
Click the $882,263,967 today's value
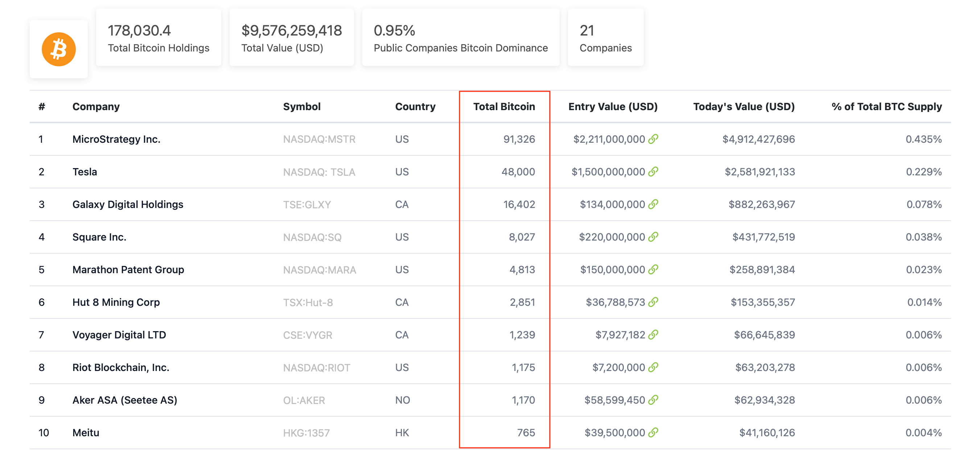[762, 204]
